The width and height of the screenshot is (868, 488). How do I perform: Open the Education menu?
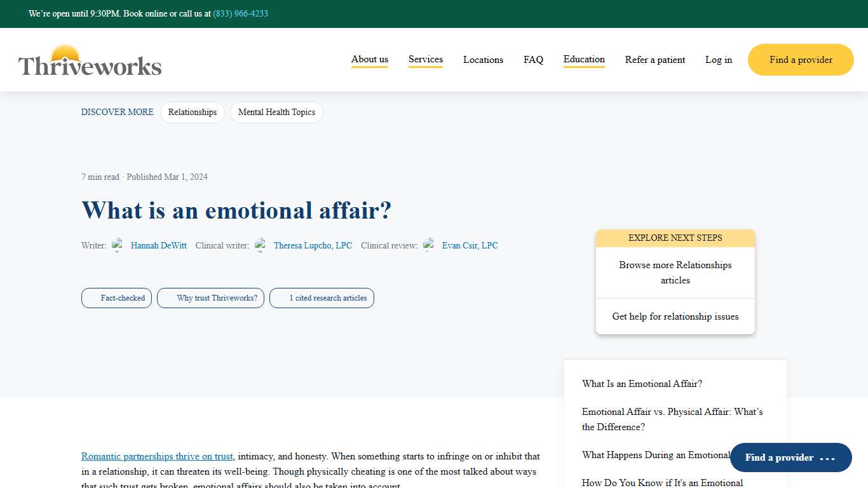pos(583,59)
